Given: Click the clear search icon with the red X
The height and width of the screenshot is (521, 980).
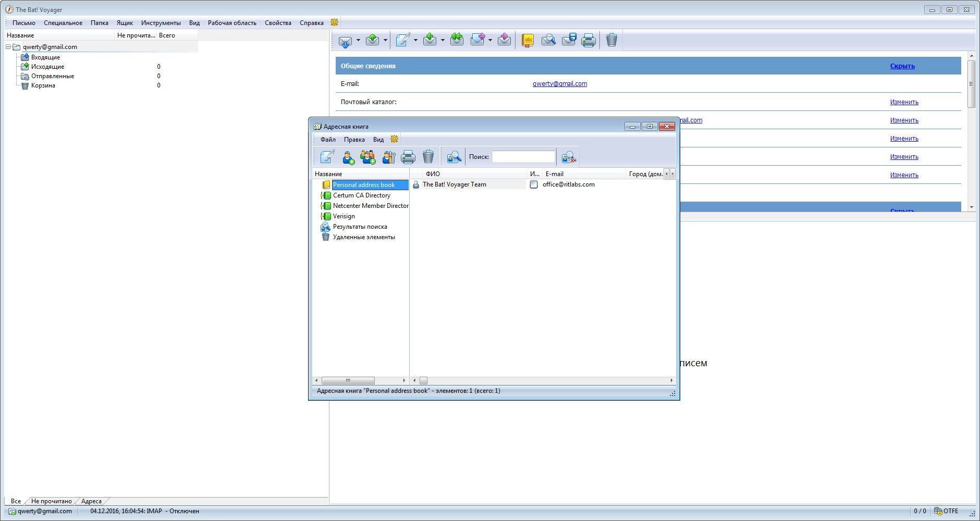Looking at the screenshot, I should click(x=569, y=157).
